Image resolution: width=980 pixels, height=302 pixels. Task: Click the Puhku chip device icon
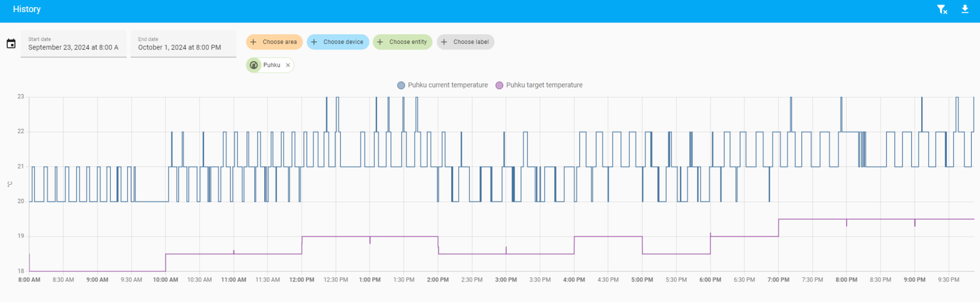pos(254,65)
